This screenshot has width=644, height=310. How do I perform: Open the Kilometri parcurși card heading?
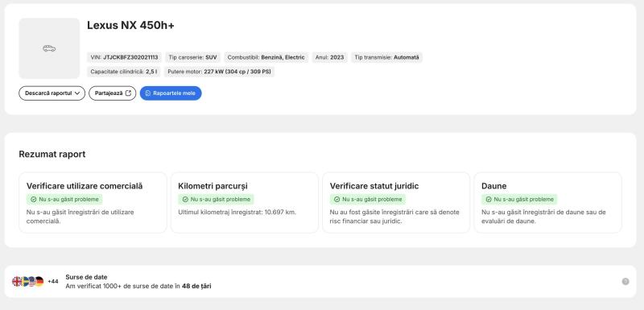point(213,186)
